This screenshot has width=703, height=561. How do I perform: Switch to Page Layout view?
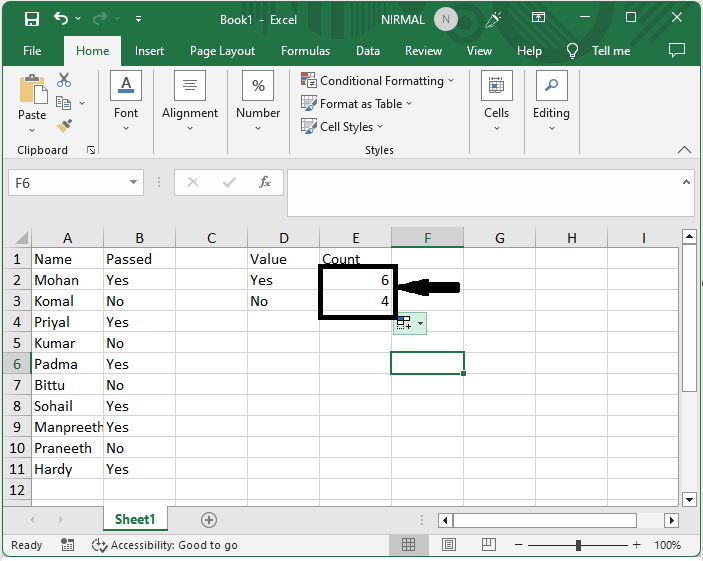coord(449,545)
